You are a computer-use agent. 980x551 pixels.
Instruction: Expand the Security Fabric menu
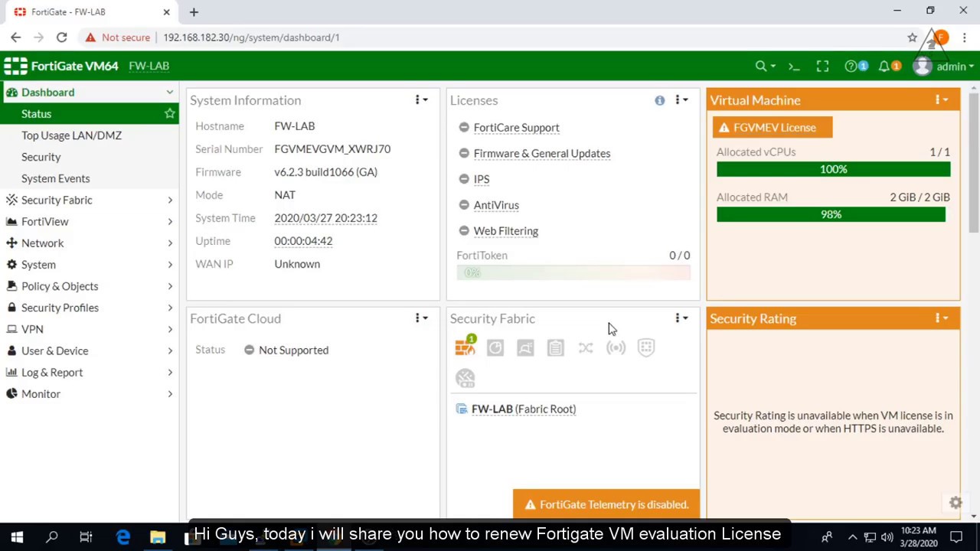[x=90, y=200]
